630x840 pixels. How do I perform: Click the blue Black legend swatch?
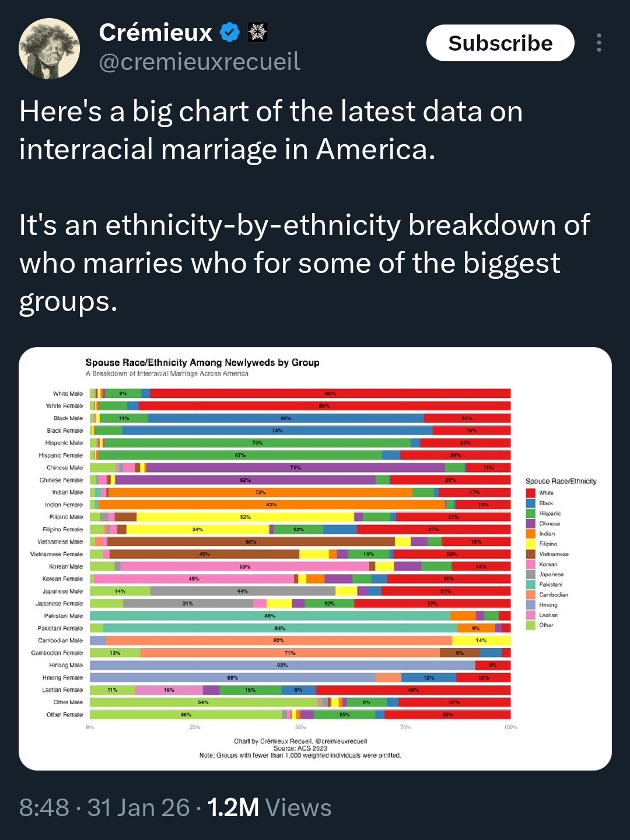tap(530, 503)
